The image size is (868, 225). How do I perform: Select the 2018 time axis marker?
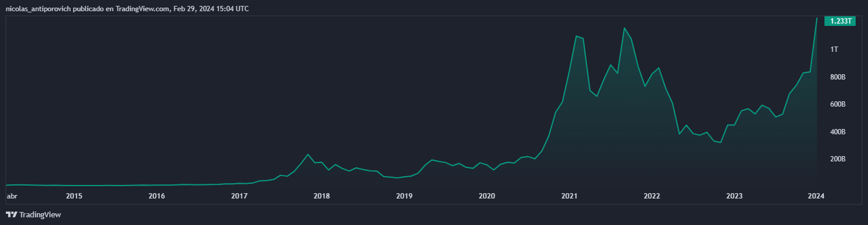tap(321, 196)
